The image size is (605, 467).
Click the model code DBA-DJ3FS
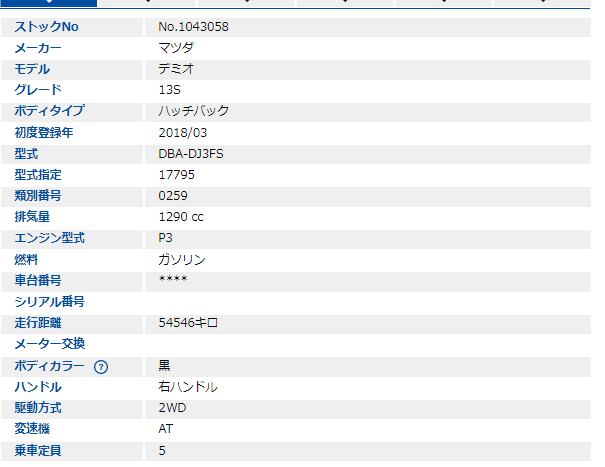192,154
